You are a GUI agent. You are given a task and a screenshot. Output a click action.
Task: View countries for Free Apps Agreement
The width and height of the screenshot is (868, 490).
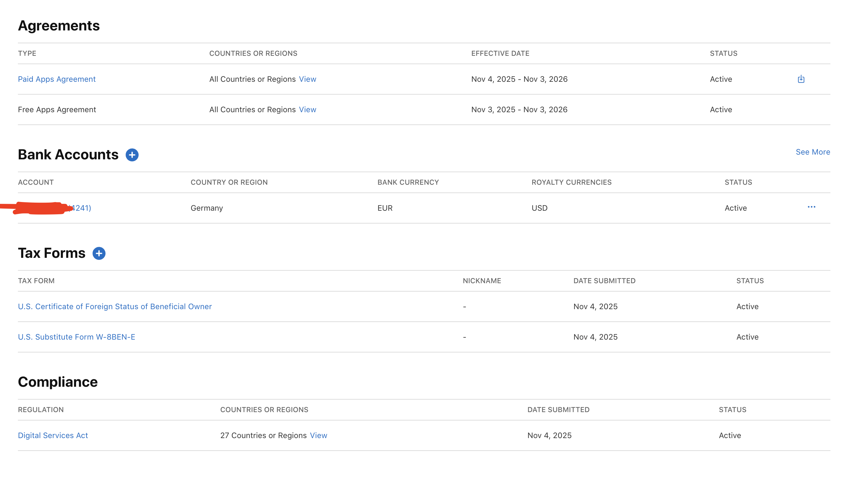point(307,110)
